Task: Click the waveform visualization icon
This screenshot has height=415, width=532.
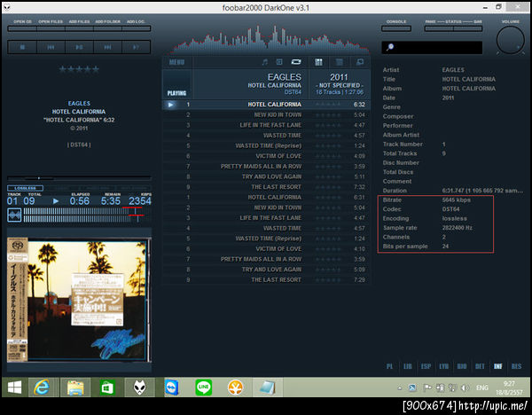Action: click(14, 215)
